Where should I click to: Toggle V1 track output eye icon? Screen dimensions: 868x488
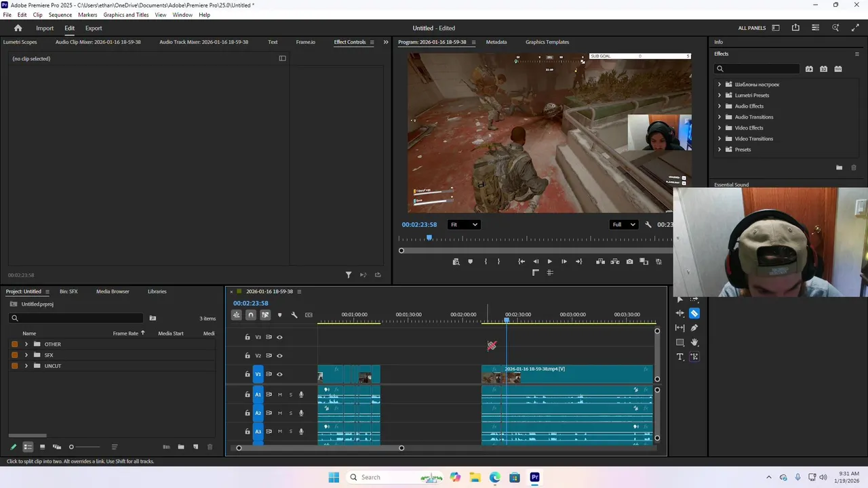[x=279, y=374]
